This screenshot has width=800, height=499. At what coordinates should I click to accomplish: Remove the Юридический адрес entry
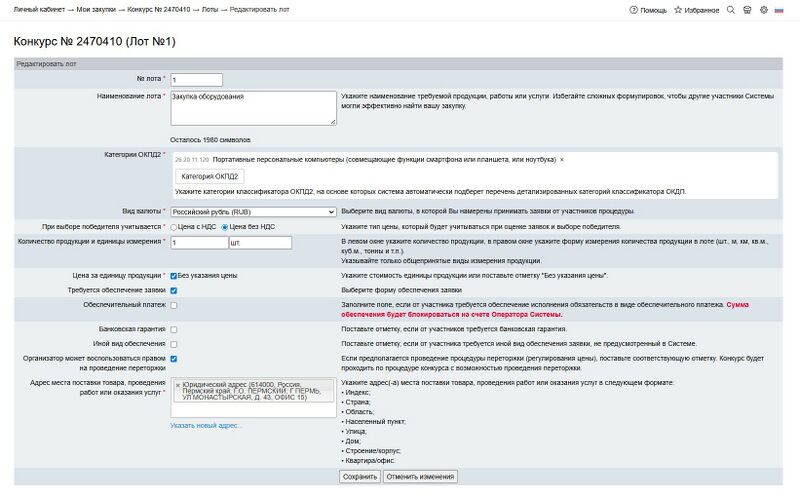click(x=178, y=385)
